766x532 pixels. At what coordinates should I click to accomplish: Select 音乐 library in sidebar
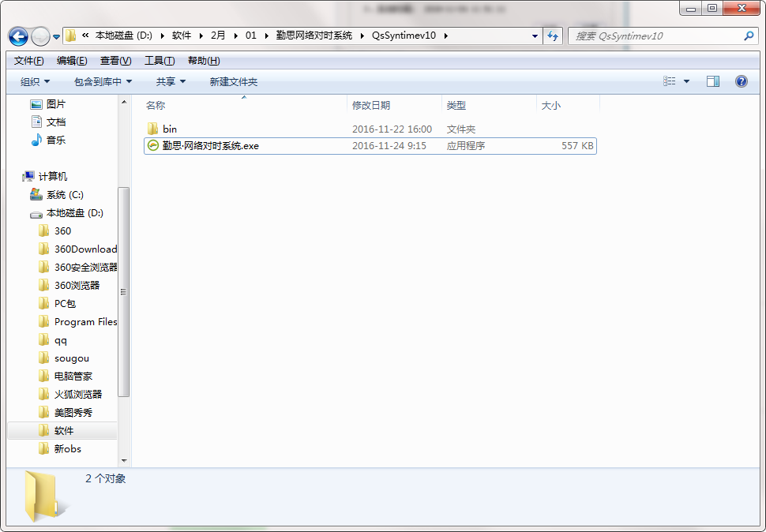[x=48, y=140]
